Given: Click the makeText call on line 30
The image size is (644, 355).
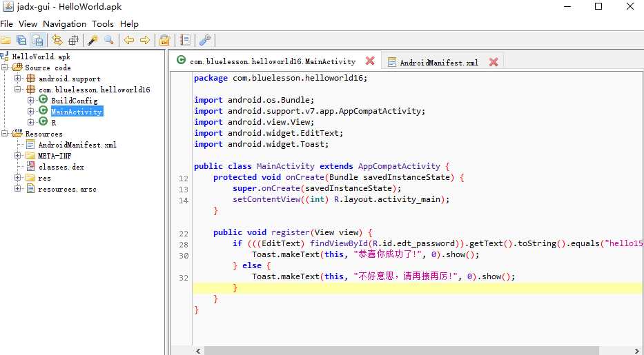Looking at the screenshot, I should pyautogui.click(x=300, y=254).
